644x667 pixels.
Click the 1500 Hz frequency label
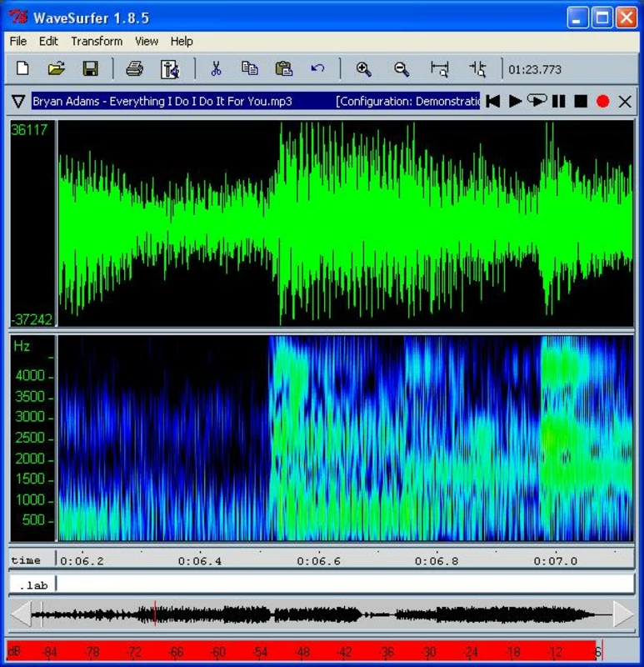tap(30, 479)
